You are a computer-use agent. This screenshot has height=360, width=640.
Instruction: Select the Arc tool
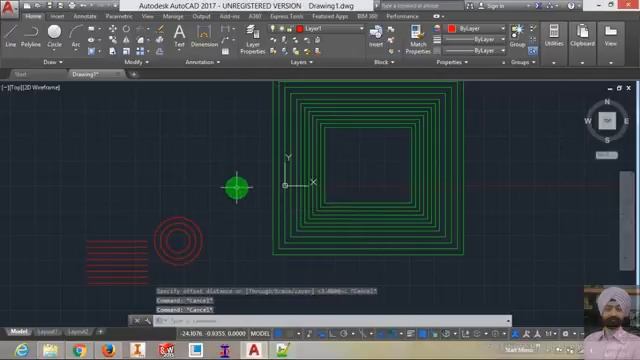[x=76, y=36]
